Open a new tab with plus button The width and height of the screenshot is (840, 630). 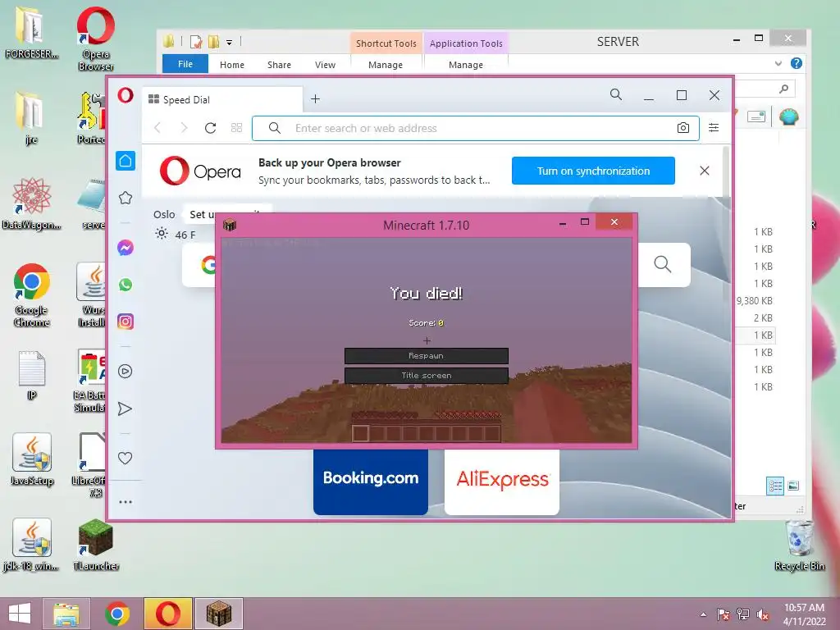coord(316,98)
